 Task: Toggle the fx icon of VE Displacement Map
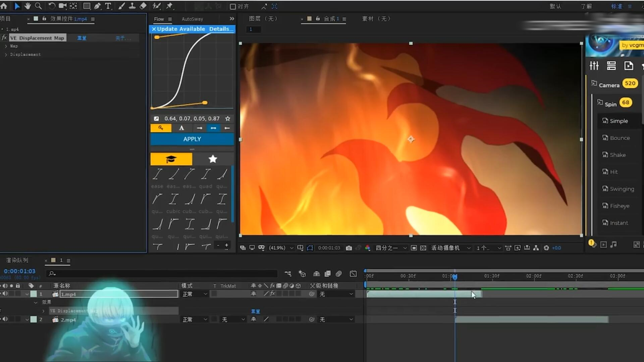click(4, 38)
